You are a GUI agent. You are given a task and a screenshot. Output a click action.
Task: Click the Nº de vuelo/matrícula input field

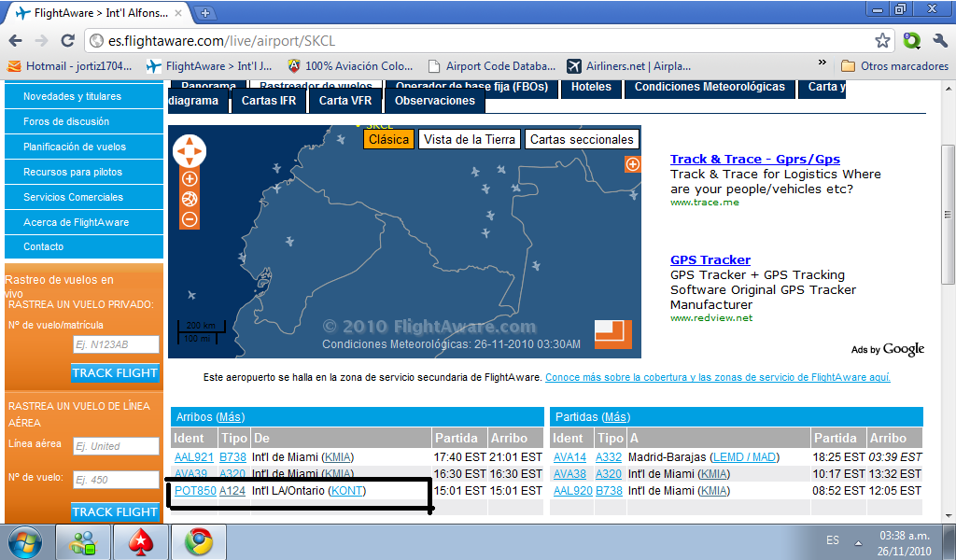(115, 344)
